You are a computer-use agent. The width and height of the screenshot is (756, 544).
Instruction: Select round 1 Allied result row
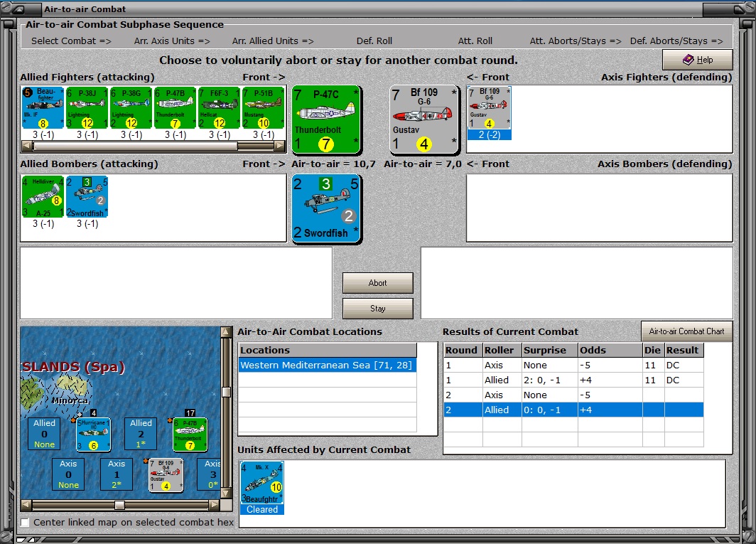coord(573,380)
